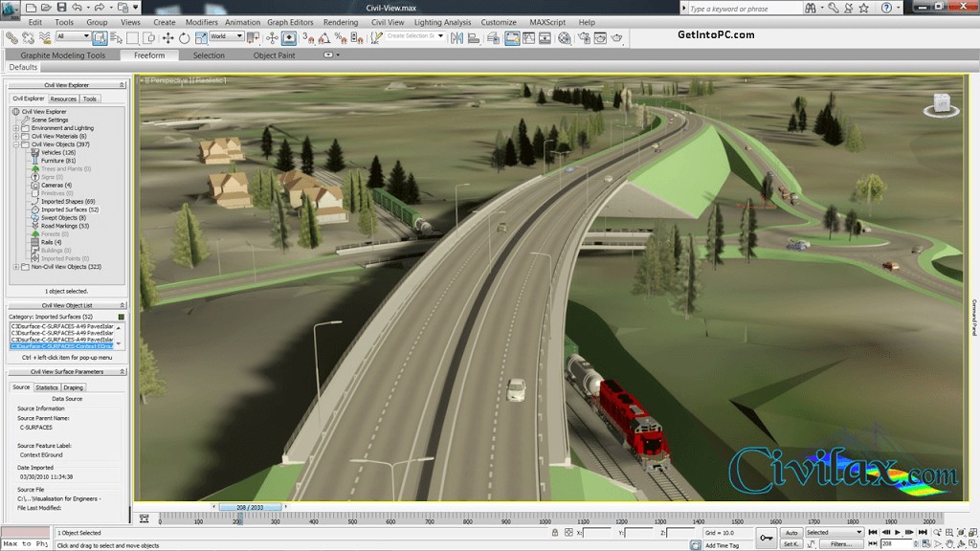This screenshot has height=551, width=980.
Task: Open the Mirror tool
Action: click(x=457, y=38)
